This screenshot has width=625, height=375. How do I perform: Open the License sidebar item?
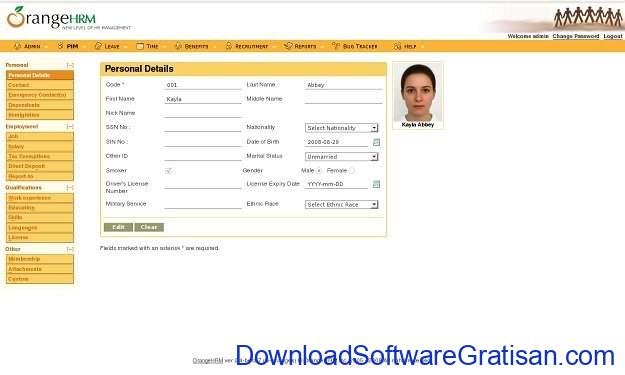[40, 238]
